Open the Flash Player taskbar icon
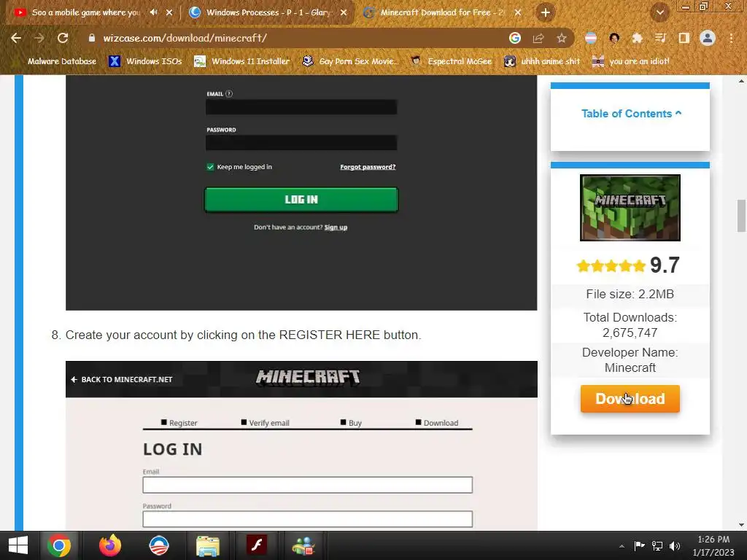This screenshot has width=747, height=560. coord(256,545)
